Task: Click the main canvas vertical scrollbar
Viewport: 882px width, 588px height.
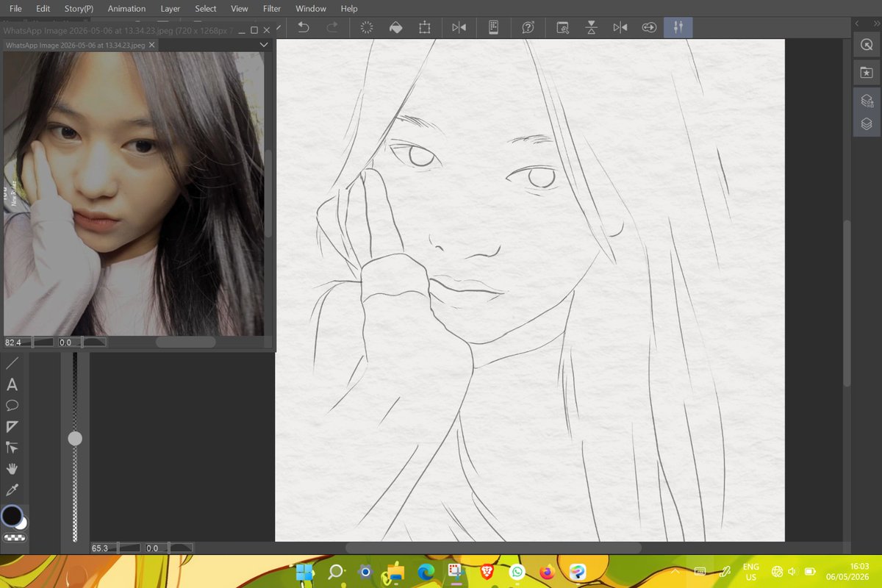Action: [x=847, y=303]
